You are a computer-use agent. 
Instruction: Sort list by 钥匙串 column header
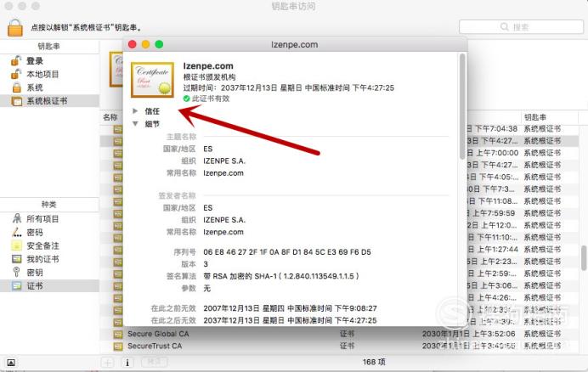[x=535, y=117]
